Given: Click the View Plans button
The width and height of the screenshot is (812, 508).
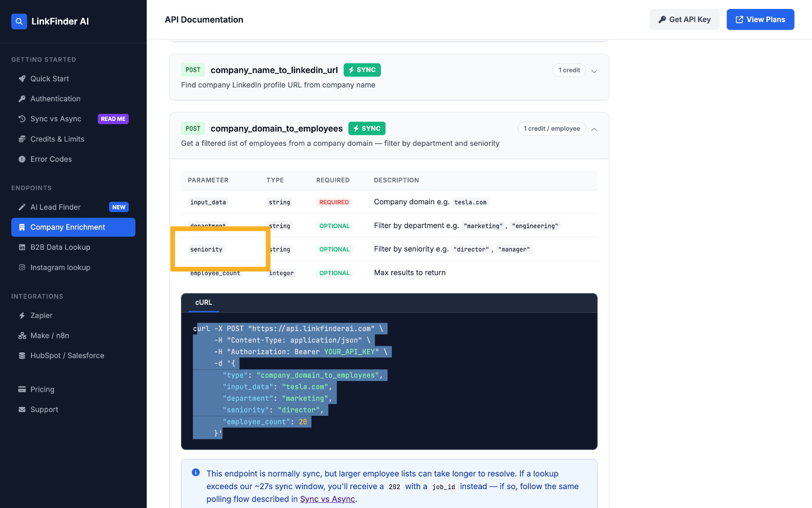Looking at the screenshot, I should coord(760,19).
